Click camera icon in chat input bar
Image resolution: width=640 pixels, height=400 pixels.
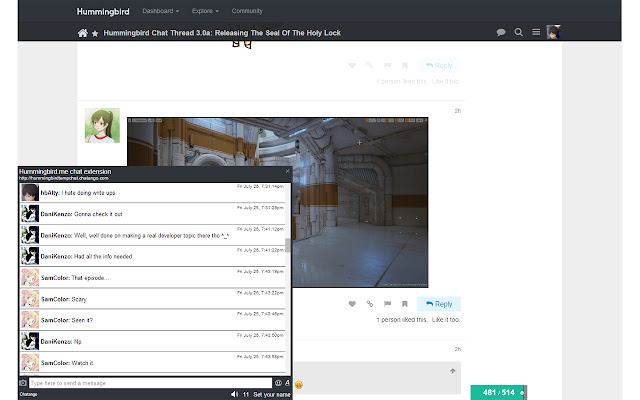pos(23,383)
